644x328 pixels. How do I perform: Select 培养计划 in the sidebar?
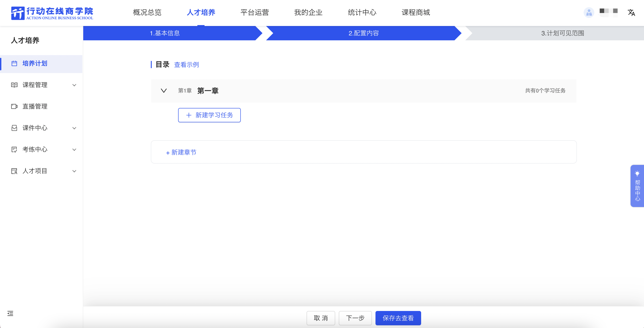coord(41,64)
